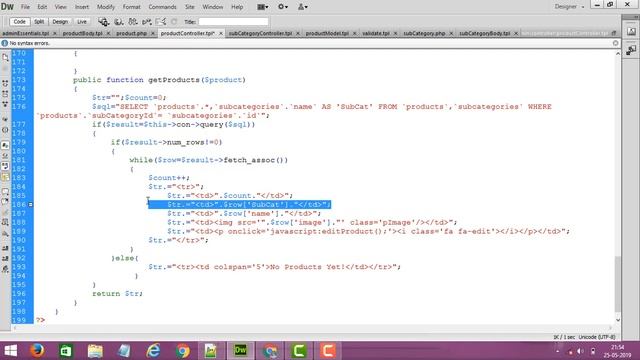The image size is (640, 360).
Task: Toggle Line Numbers in coding toolbar
Action: click(x=5, y=145)
